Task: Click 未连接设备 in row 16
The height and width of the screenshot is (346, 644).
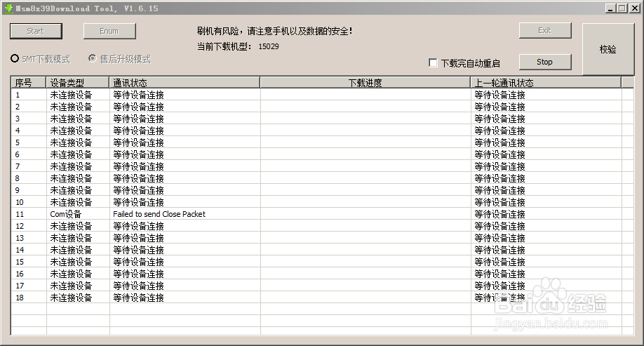Action: pyautogui.click(x=71, y=274)
